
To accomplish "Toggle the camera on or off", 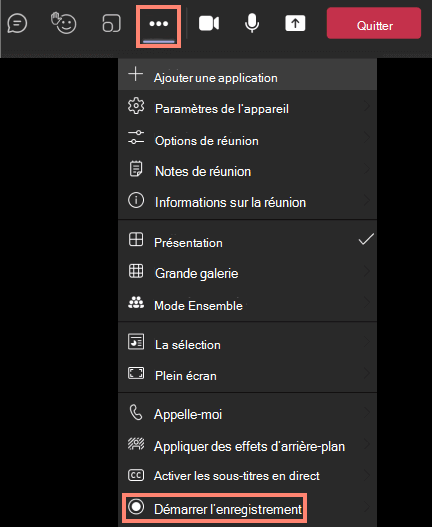I will click(x=209, y=24).
